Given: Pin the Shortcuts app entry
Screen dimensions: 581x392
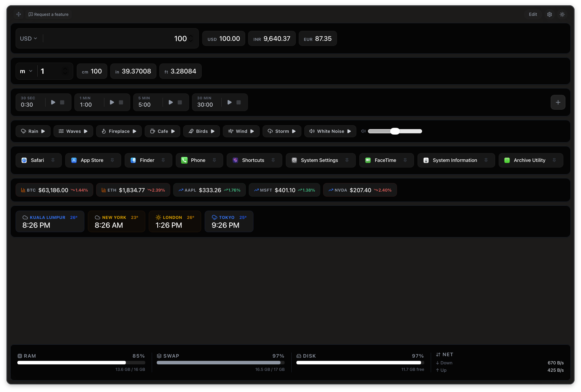Looking at the screenshot, I should 273,160.
